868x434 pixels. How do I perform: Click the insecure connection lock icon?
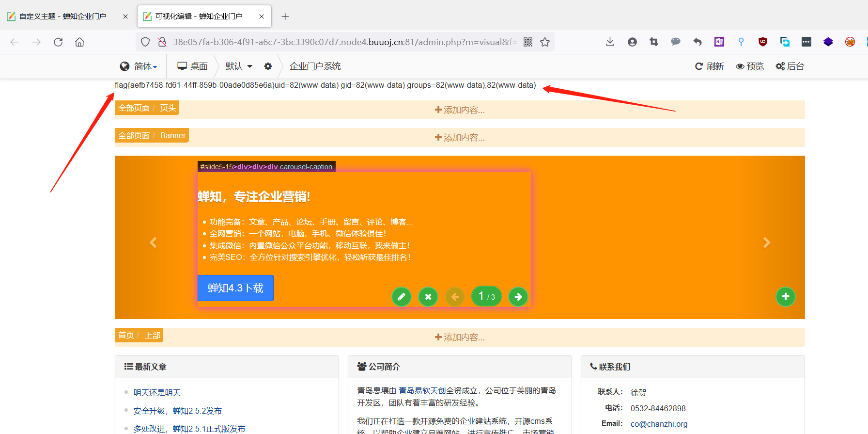162,42
